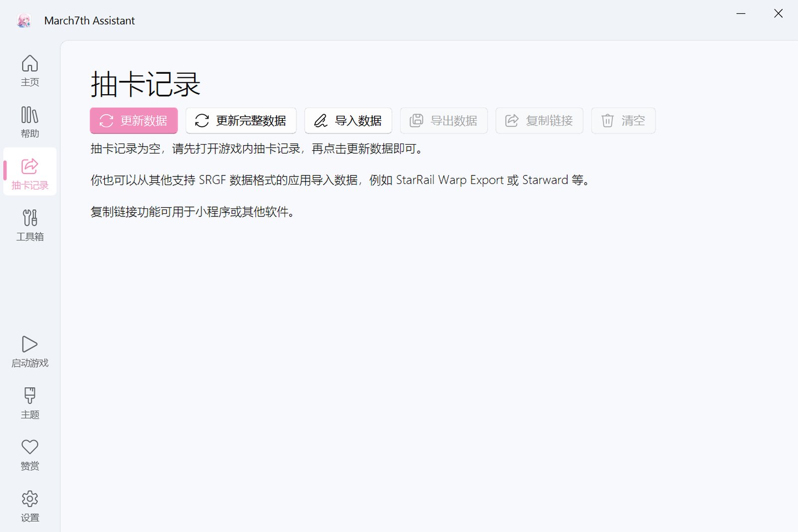The height and width of the screenshot is (532, 798).
Task: Select the 抽卡记录 sidebar tab
Action: coord(30,173)
